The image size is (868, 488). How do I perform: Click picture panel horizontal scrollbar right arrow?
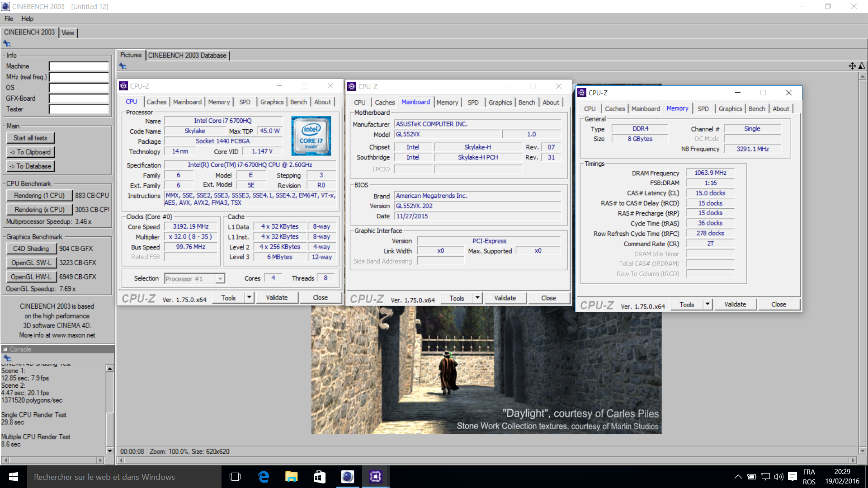(853, 460)
